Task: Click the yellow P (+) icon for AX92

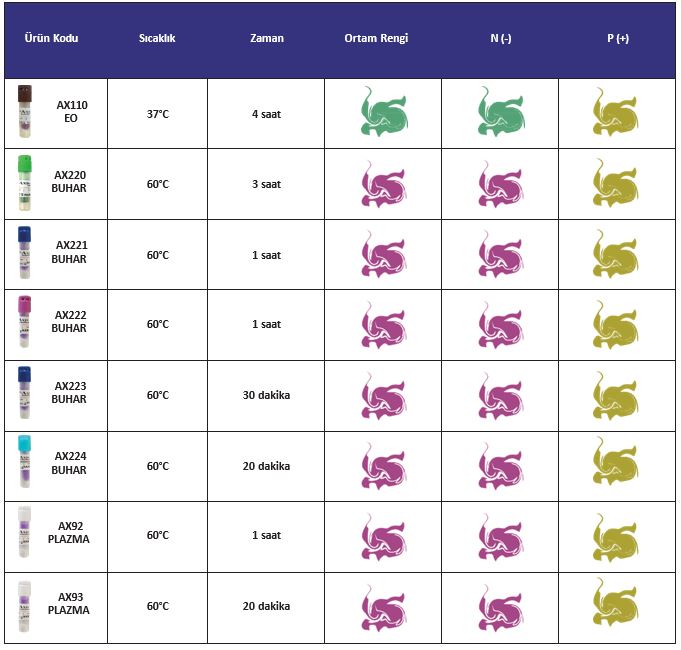Action: point(615,538)
